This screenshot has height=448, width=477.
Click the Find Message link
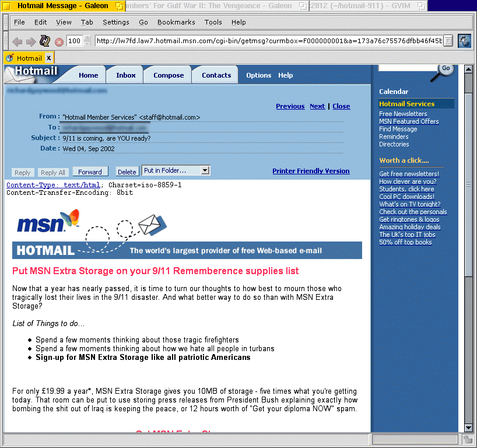398,129
